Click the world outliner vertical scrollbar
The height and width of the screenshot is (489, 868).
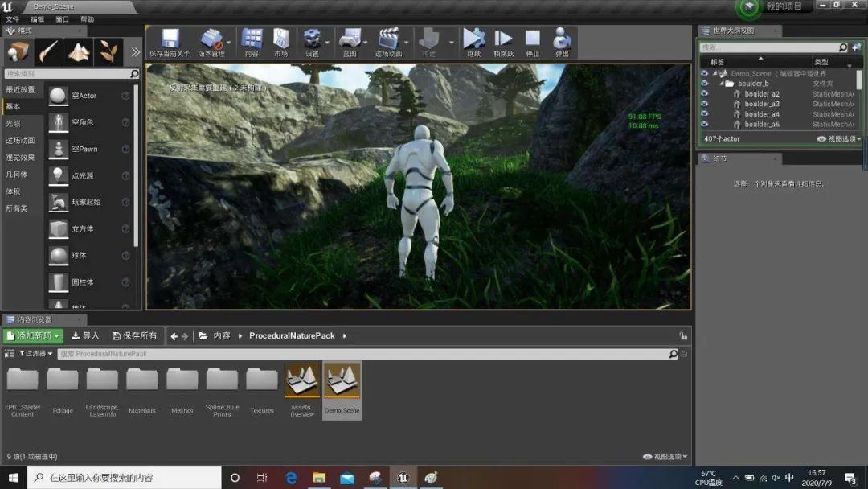(859, 79)
